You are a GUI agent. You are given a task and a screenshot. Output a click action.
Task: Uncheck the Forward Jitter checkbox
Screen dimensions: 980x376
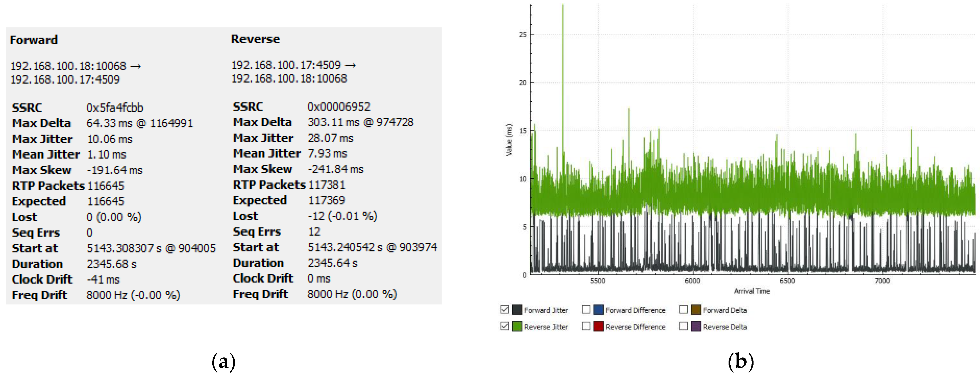[504, 309]
